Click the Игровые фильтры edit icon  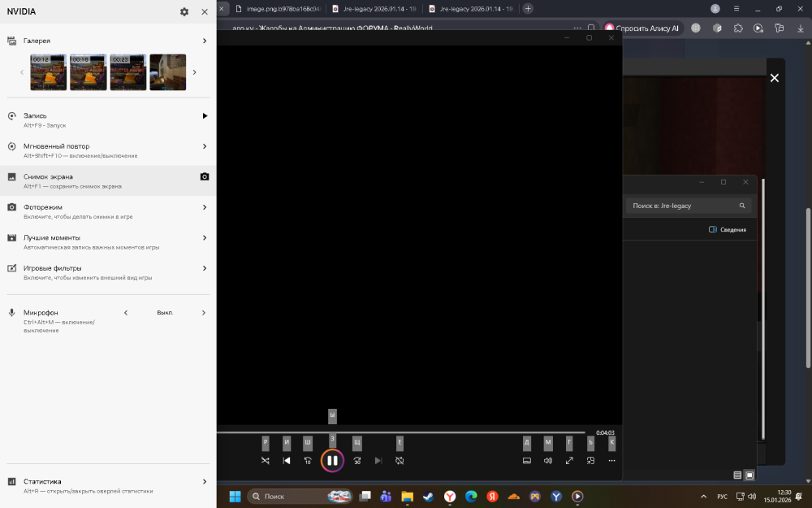(x=11, y=268)
